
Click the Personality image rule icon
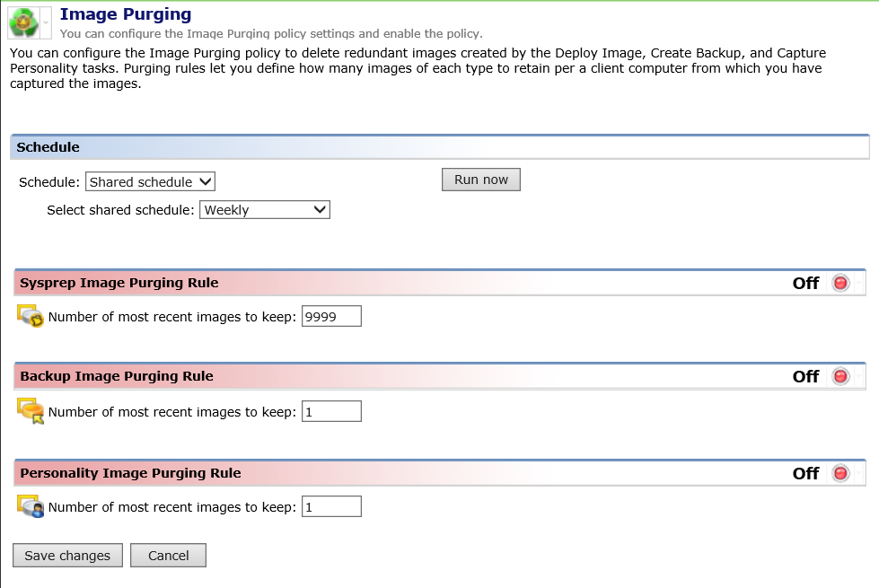(31, 507)
